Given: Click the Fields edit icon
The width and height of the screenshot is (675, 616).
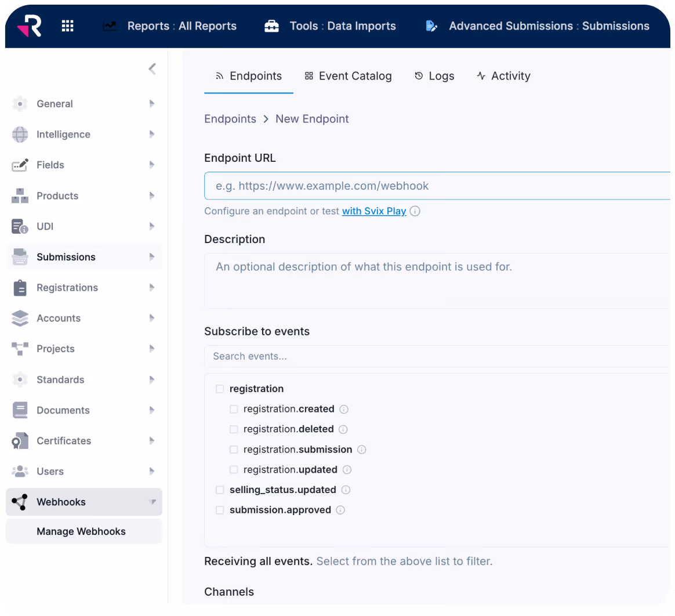Looking at the screenshot, I should click(x=20, y=165).
